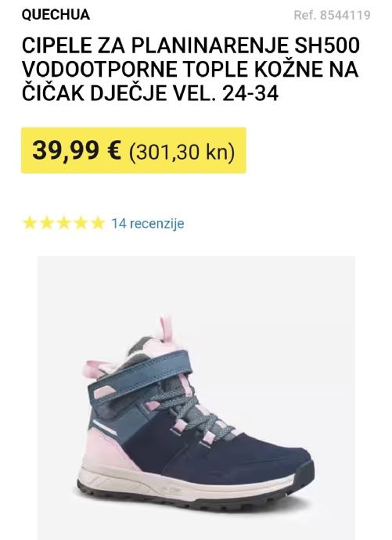Open the QUECHUA brand link
Screen dimensions: 392x540
coord(56,15)
